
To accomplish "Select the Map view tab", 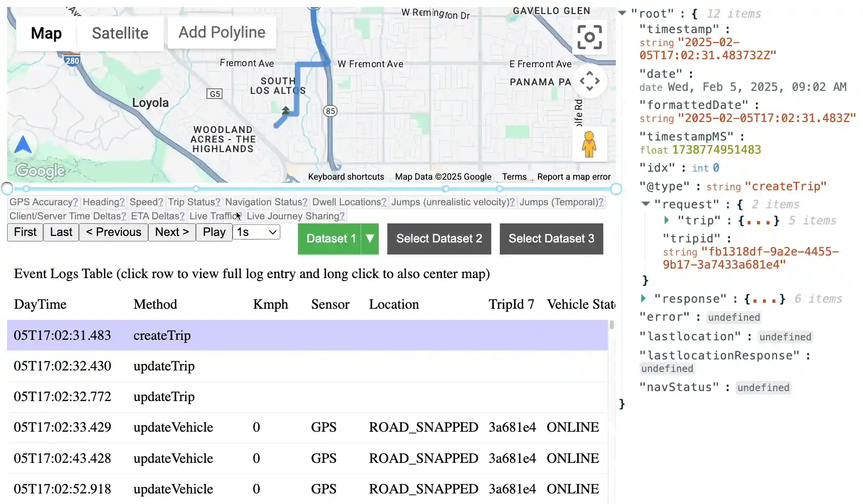I will click(x=46, y=33).
